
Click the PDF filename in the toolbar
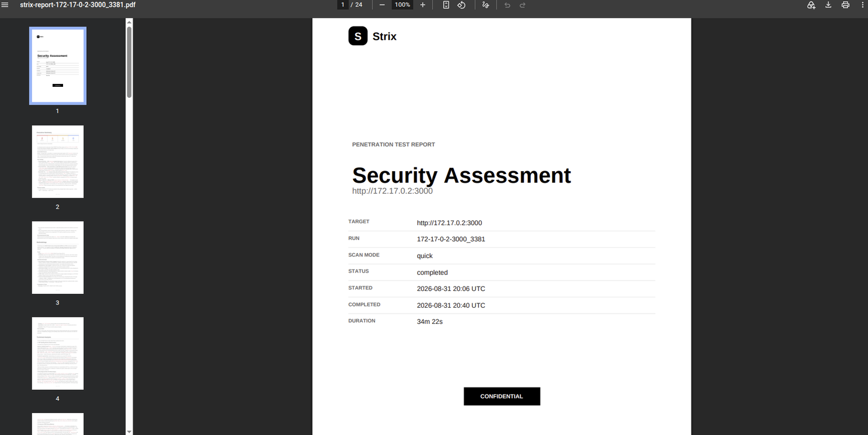[78, 5]
